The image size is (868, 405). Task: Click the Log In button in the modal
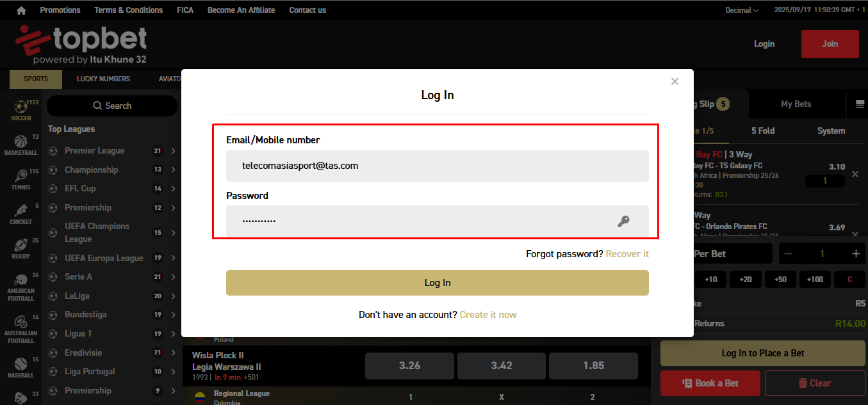[x=438, y=282]
